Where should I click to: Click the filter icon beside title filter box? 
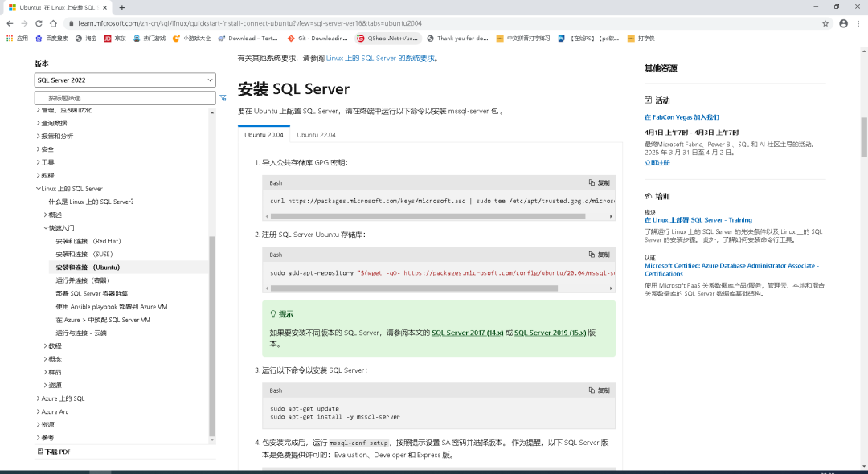(223, 98)
